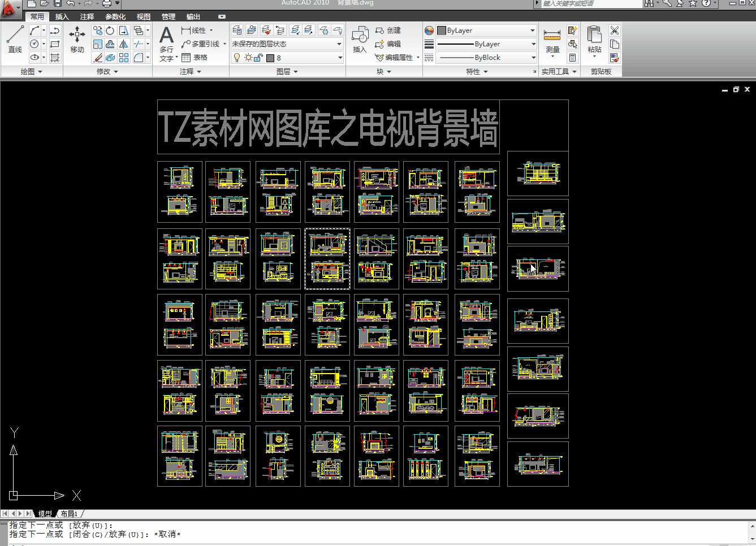Image resolution: width=756 pixels, height=546 pixels.
Task: Select the Fillet tool
Action: 139,58
